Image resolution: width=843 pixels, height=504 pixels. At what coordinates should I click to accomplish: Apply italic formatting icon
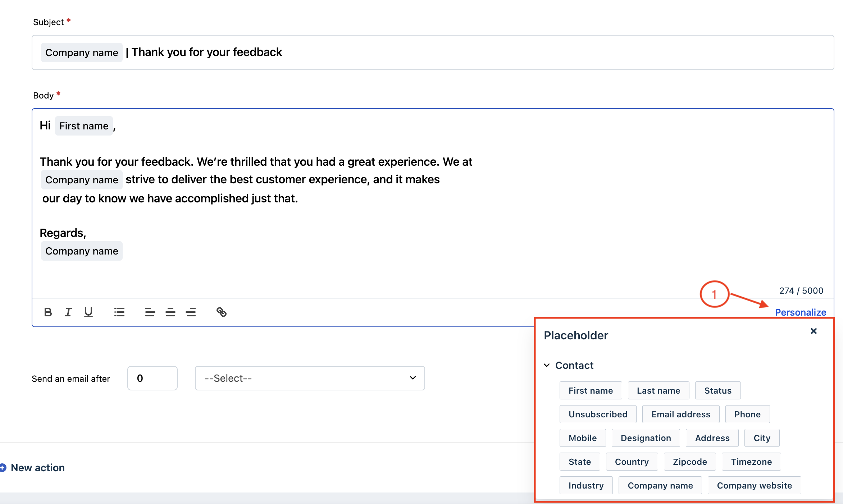point(68,312)
